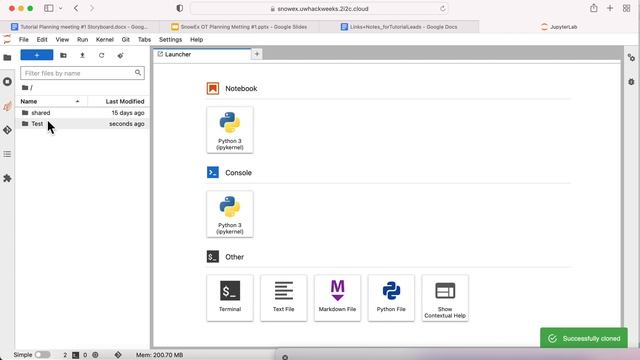Viewport: 640px width, 360px height.
Task: Dismiss the Successfully cloned notification
Action: tap(584, 338)
